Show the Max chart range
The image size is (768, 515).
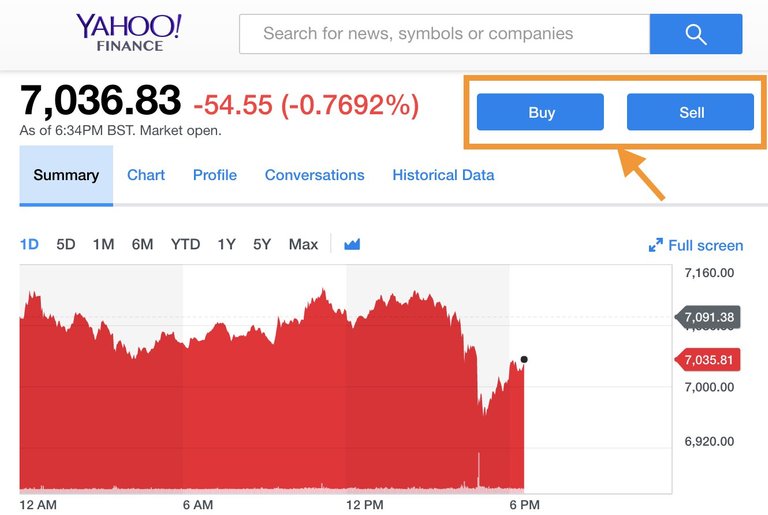coord(303,244)
